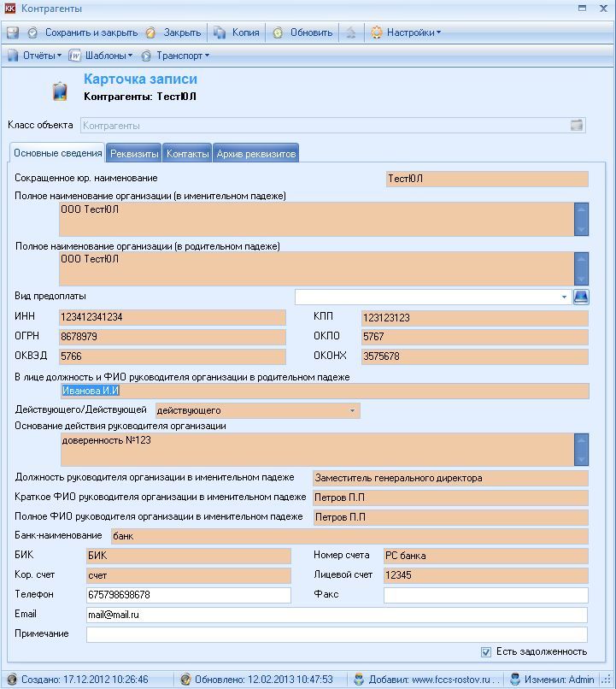The width and height of the screenshot is (616, 689).
Task: Click the Транспорт icon
Action: 146,56
